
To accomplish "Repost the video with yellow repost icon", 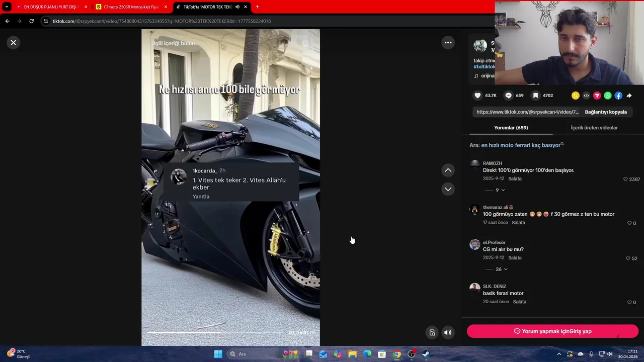I will (576, 96).
